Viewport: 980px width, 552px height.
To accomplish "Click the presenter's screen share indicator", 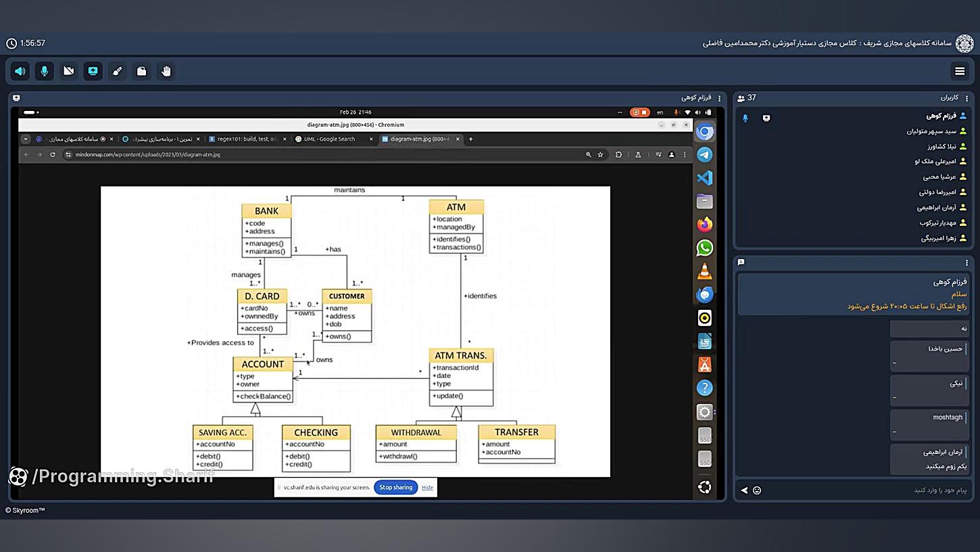I will coord(766,118).
